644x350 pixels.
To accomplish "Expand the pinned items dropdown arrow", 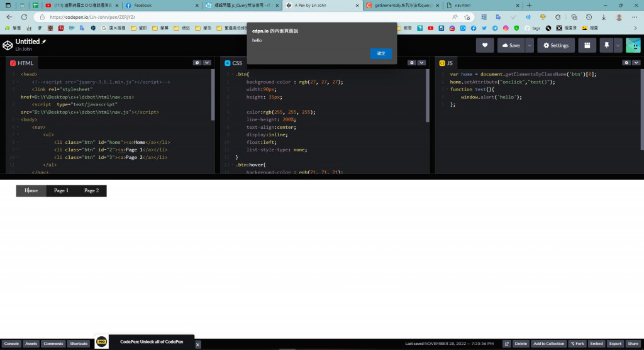I will (x=618, y=45).
